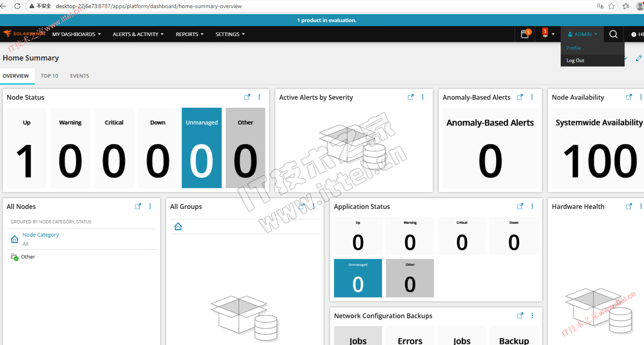
Task: Switch to the Events tab
Action: 79,76
